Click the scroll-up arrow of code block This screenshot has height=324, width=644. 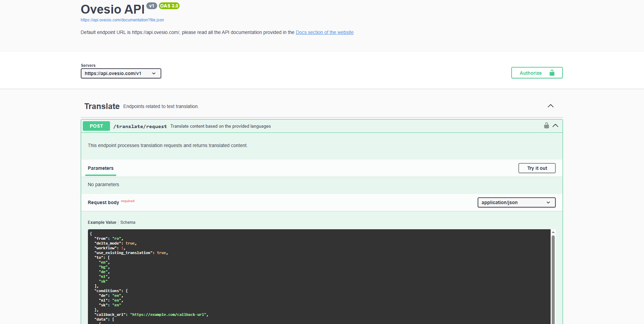coord(553,232)
